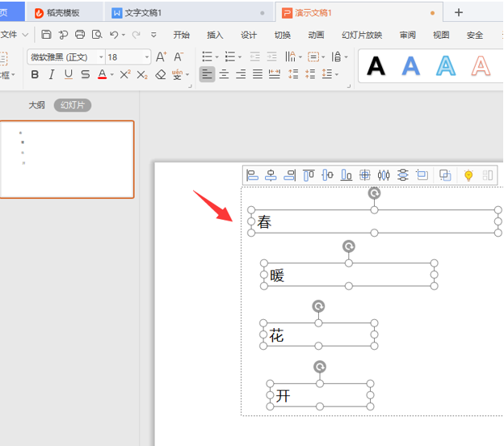Open the 插入 ribbon tab

click(215, 35)
